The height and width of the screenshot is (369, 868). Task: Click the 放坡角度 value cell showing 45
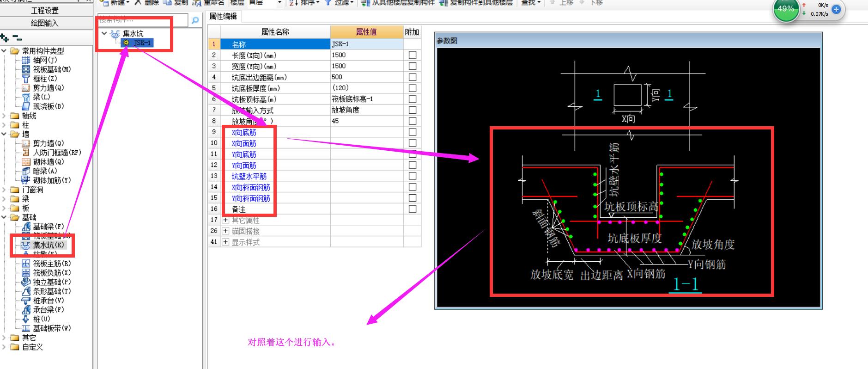pyautogui.click(x=367, y=121)
